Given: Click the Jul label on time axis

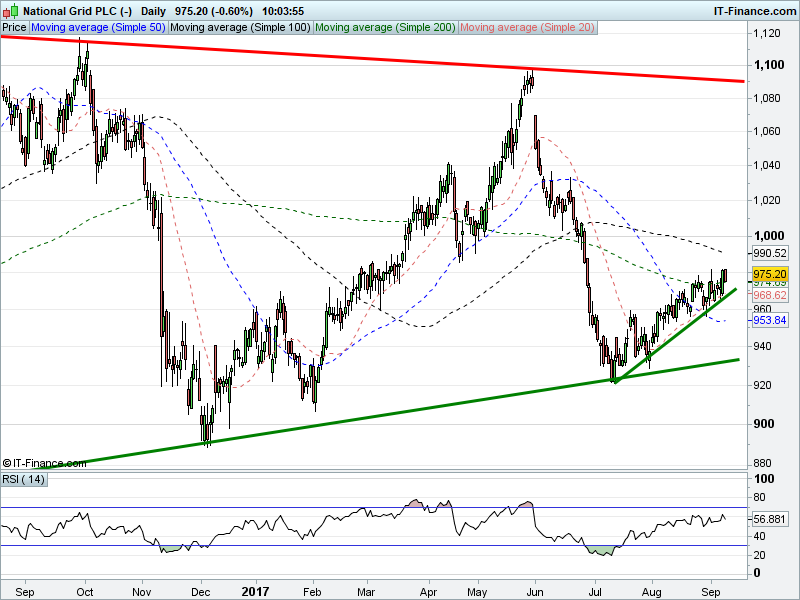Looking at the screenshot, I should [594, 592].
